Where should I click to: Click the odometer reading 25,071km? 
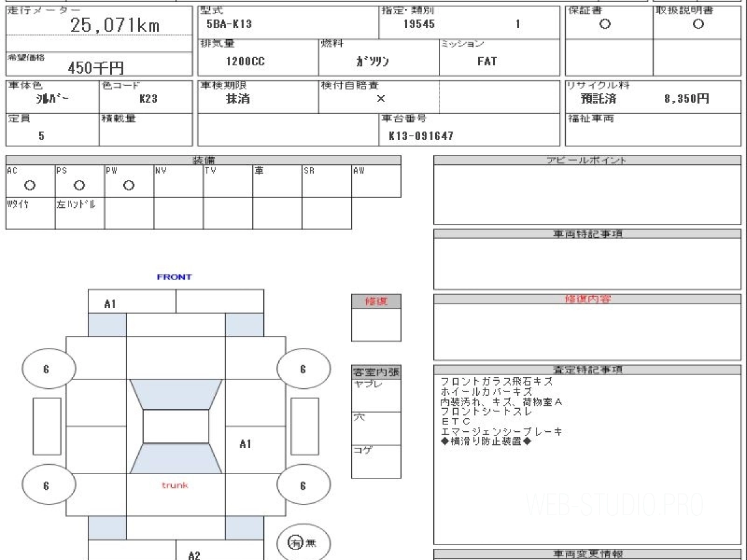coord(115,25)
